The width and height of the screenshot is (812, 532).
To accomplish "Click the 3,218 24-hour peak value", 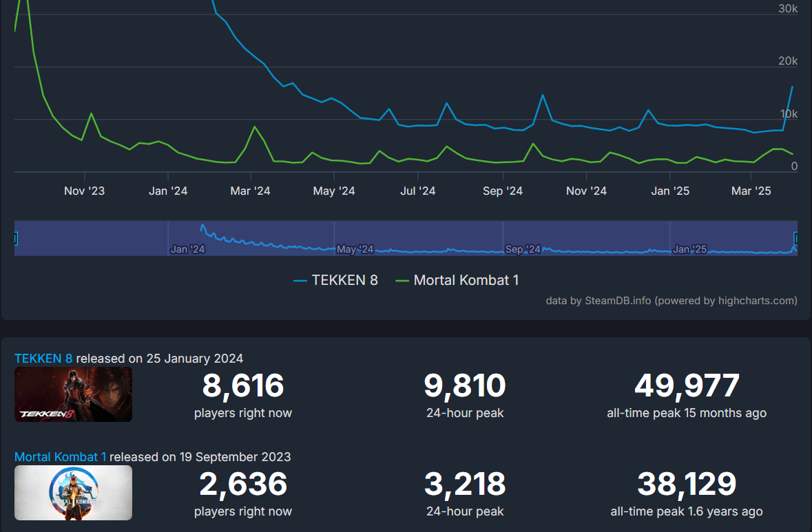I will (x=464, y=484).
